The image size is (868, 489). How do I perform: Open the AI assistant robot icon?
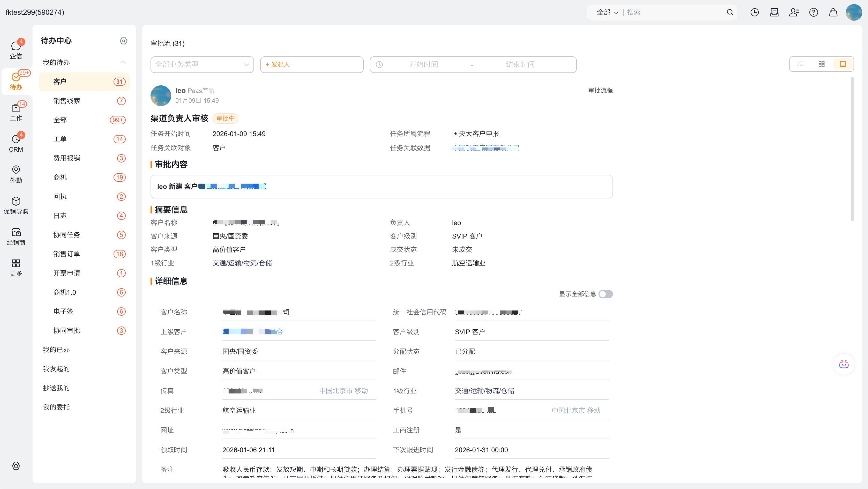[843, 364]
